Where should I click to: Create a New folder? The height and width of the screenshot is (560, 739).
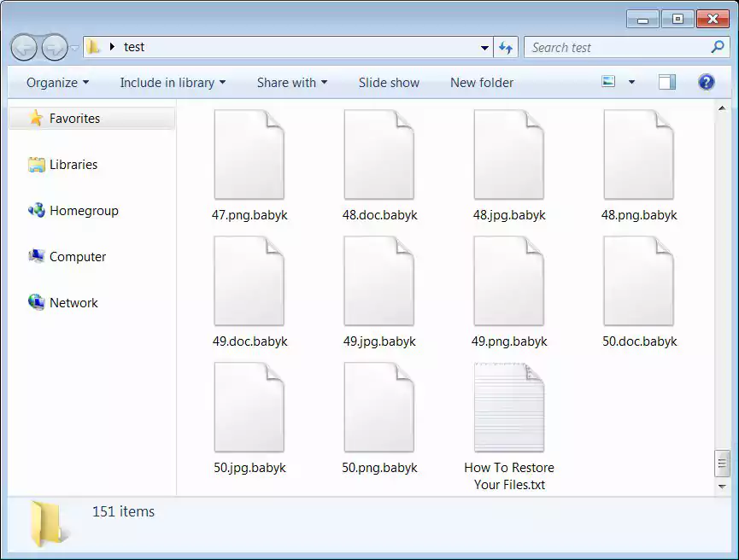(x=482, y=83)
